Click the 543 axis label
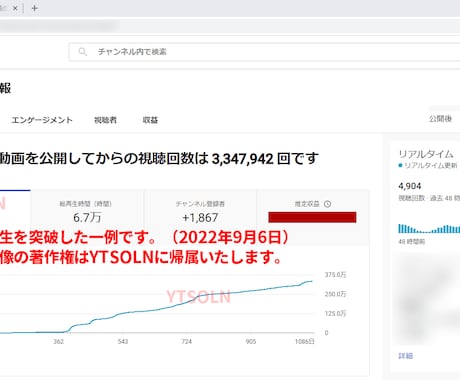This screenshot has height=380, width=460. pos(123,341)
